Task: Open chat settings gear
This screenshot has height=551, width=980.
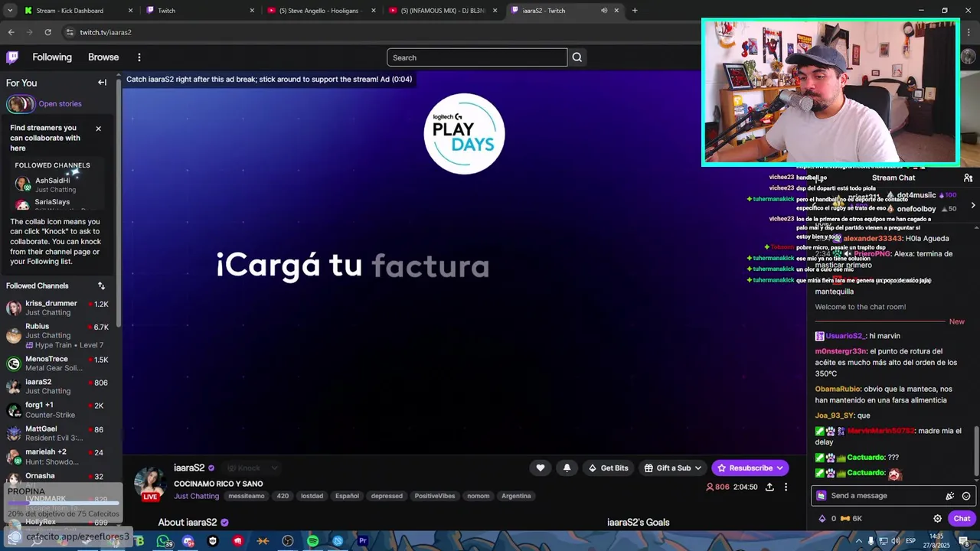Action: pos(937,518)
